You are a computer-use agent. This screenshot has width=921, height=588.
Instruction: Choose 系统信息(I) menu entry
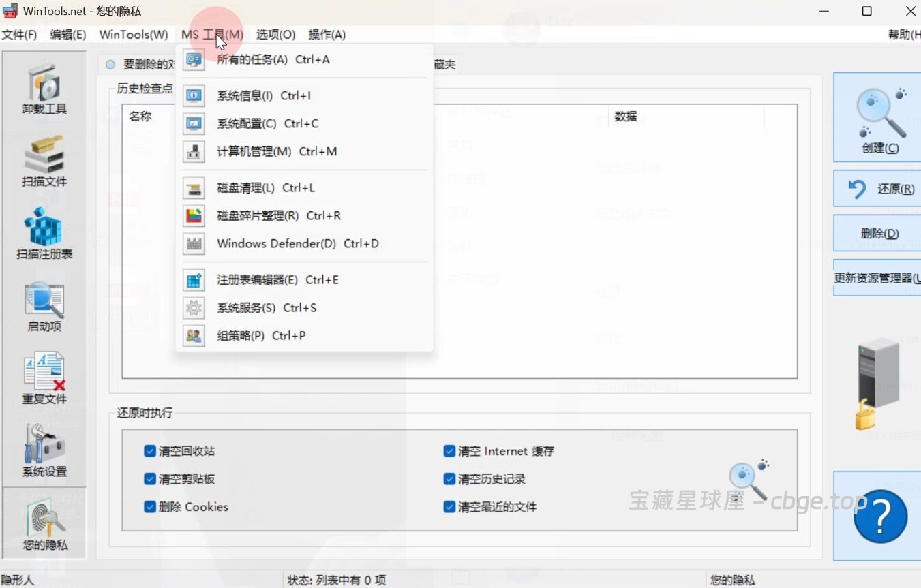point(305,96)
